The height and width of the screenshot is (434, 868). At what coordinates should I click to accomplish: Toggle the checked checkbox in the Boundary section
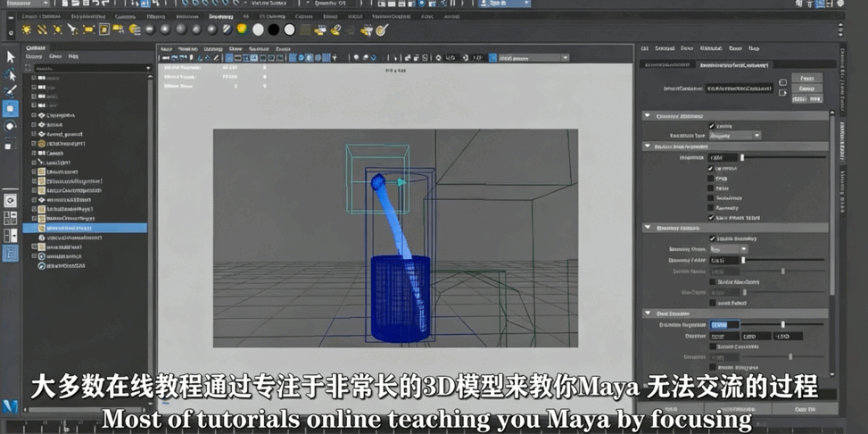tap(711, 239)
